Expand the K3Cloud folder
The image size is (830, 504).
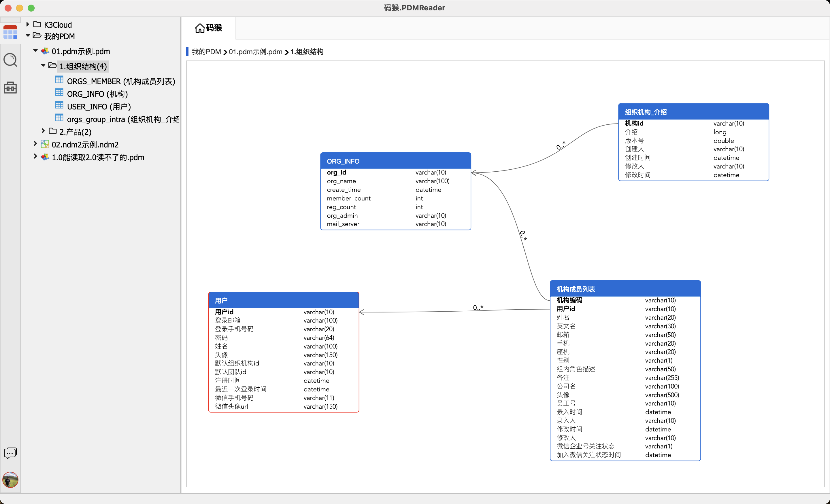[x=28, y=24]
